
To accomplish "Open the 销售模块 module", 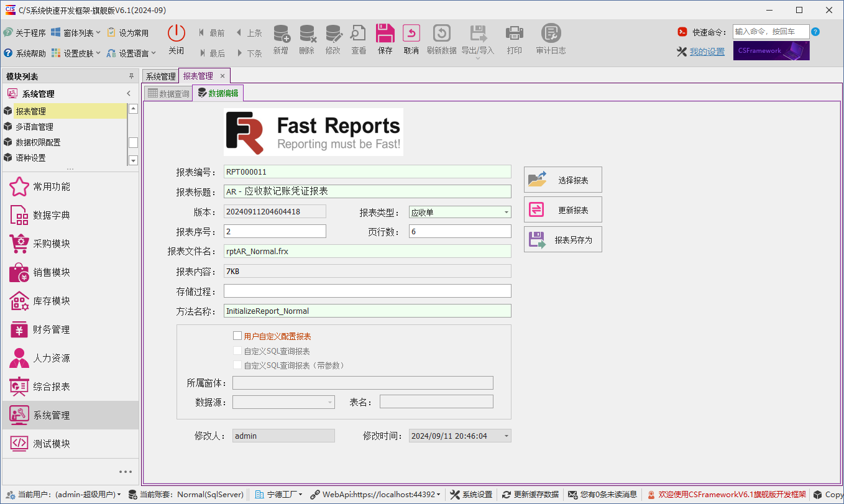I will tap(70, 272).
